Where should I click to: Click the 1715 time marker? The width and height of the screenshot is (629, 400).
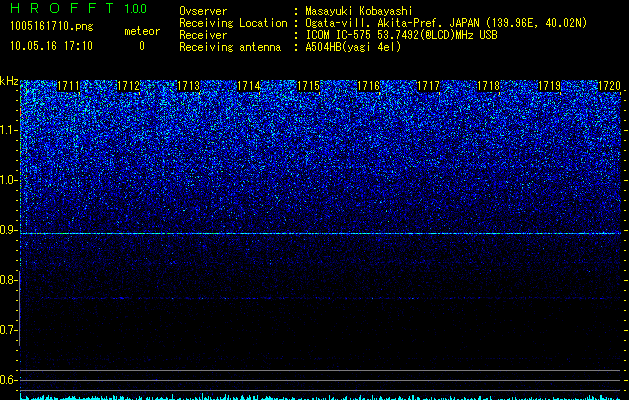(x=308, y=86)
